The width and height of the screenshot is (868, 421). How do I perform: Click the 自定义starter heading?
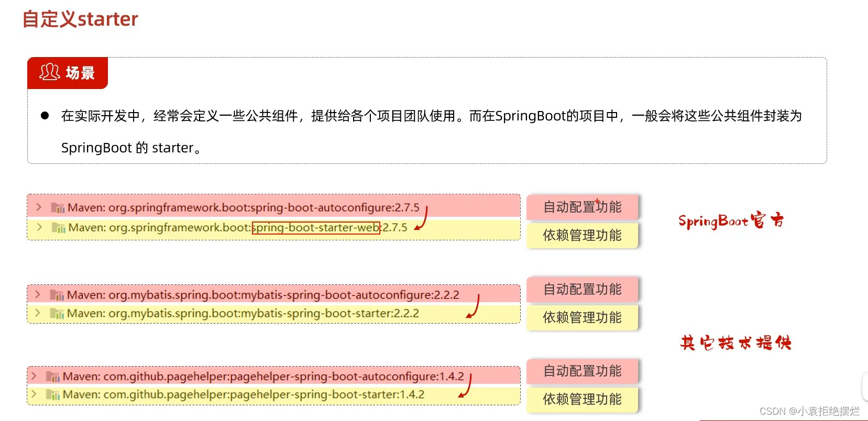(x=80, y=19)
